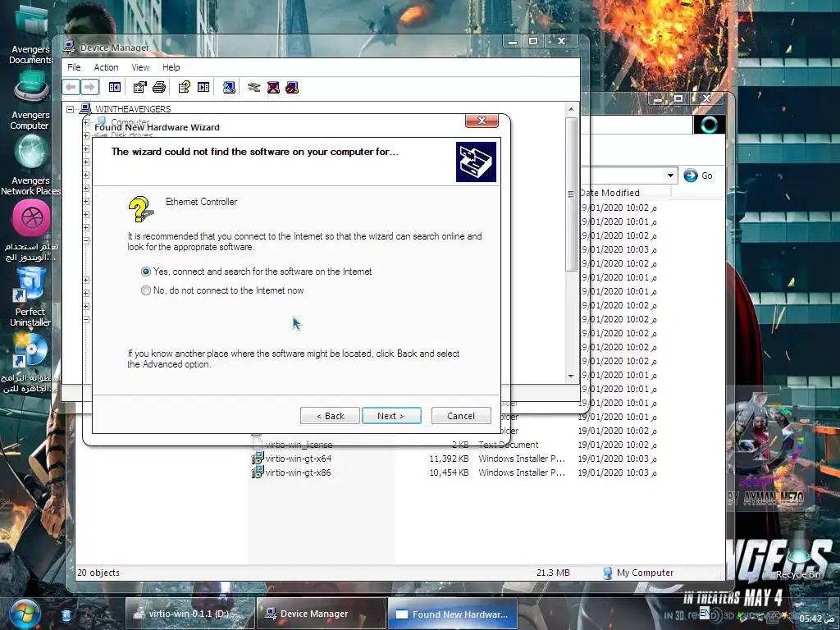Select 'Yes, connect and search' radio option
This screenshot has height=630, width=840.
click(146, 272)
